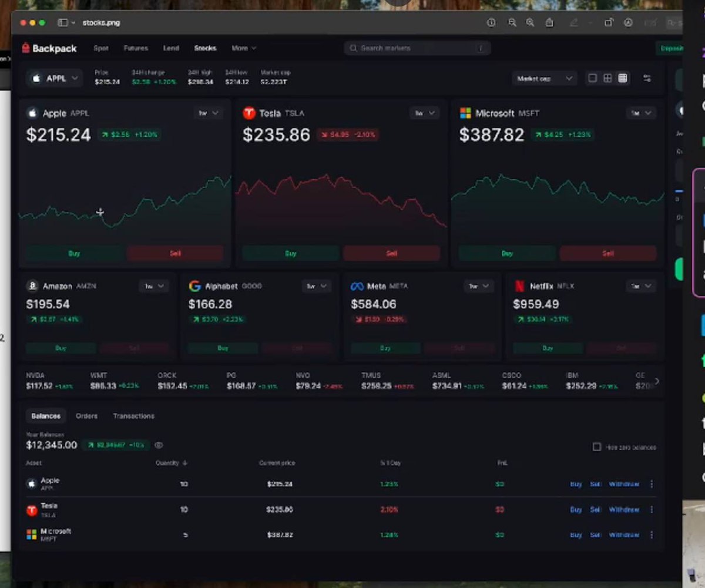Switch to the Orders tab
The height and width of the screenshot is (588, 705).
[86, 416]
